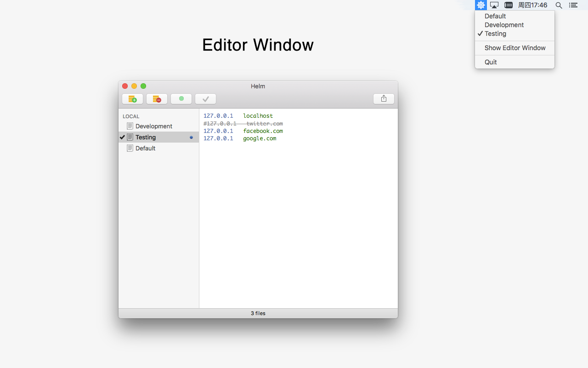Image resolution: width=588 pixels, height=368 pixels.
Task: Click the AirPlay icon in the menu bar
Action: (494, 5)
